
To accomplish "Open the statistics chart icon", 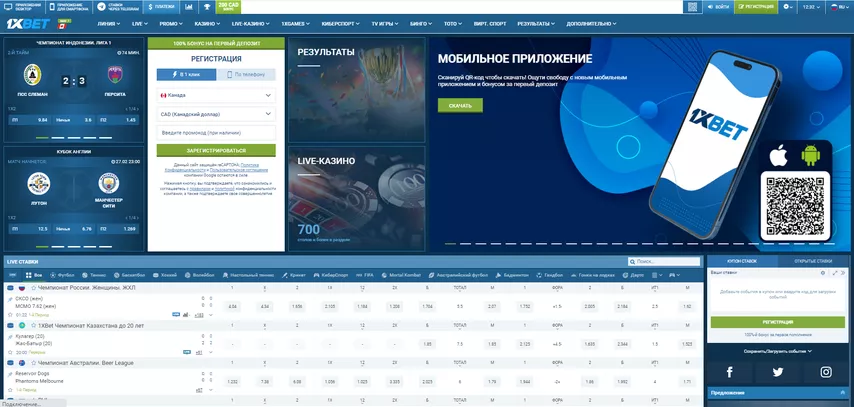I will [188, 7].
